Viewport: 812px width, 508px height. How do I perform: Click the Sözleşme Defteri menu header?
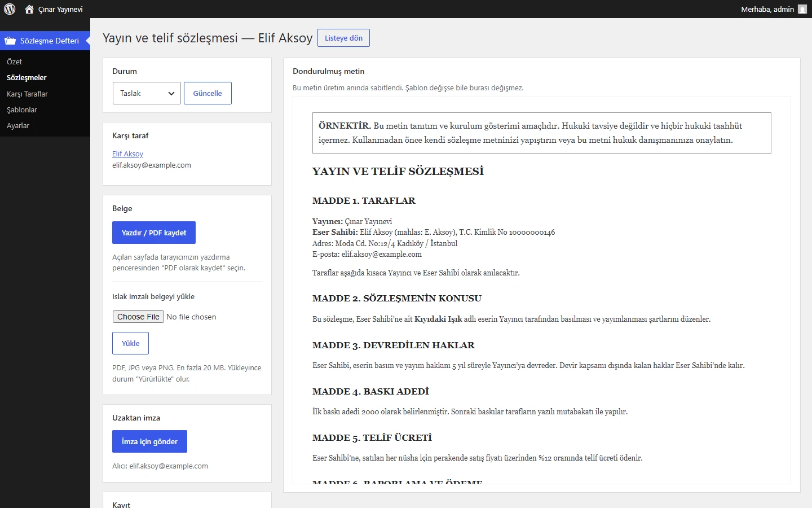[45, 41]
